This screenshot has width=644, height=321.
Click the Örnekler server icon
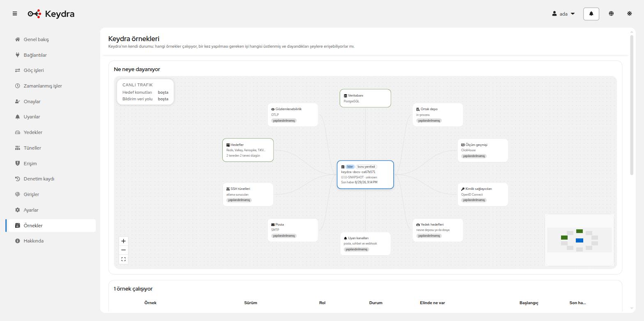click(x=17, y=226)
